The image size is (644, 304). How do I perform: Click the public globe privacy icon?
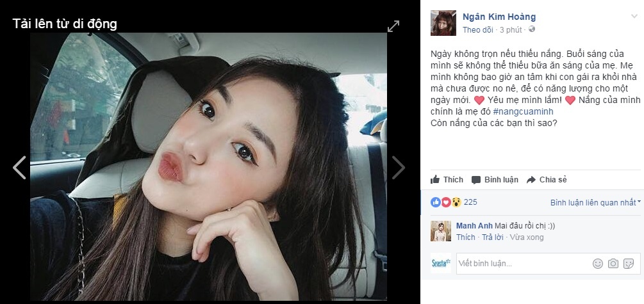[x=531, y=29]
